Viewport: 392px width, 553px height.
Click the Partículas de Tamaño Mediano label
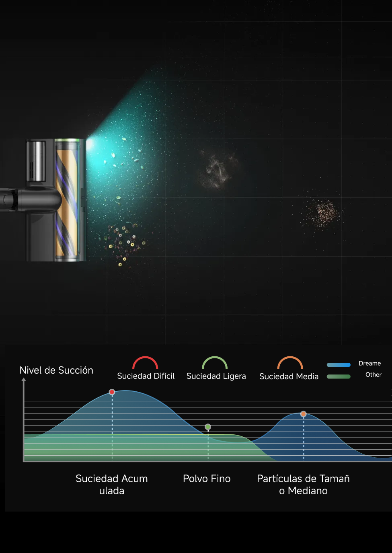303,484
